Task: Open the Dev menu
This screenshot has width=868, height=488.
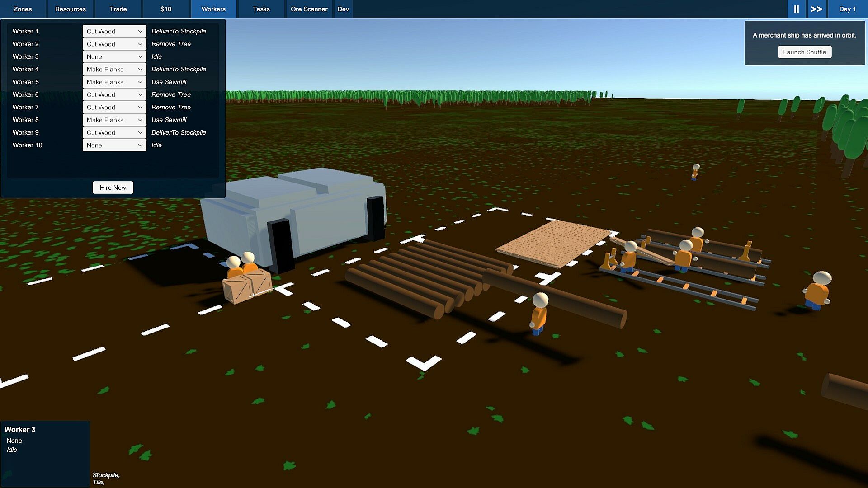Action: (x=343, y=9)
